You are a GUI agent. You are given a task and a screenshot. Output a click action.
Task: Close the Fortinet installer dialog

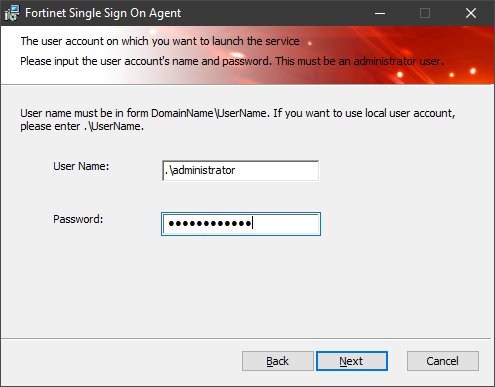pos(471,13)
